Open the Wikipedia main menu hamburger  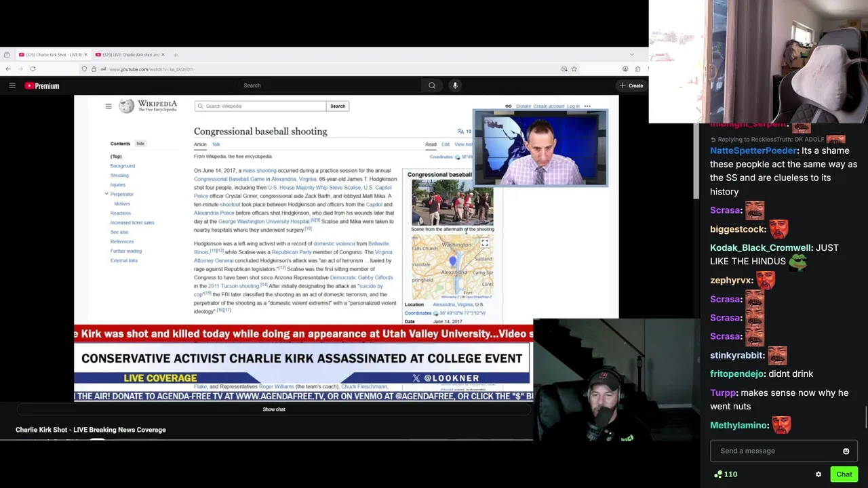point(108,106)
